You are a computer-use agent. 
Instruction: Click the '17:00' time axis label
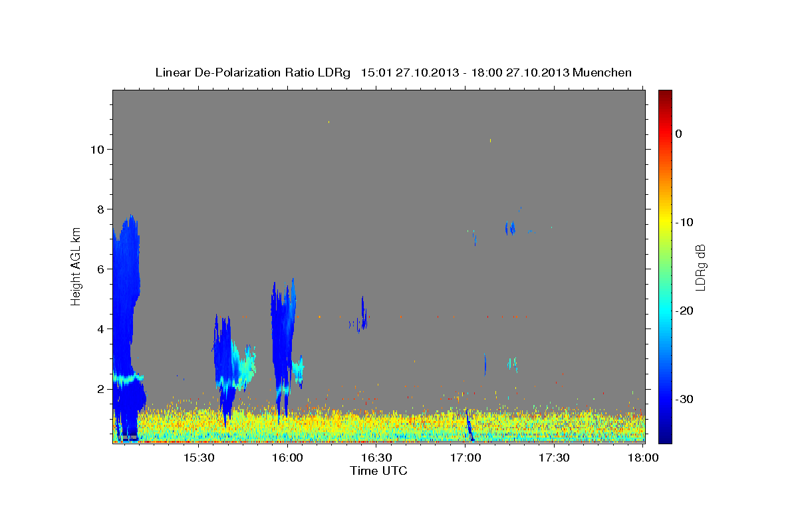point(465,458)
